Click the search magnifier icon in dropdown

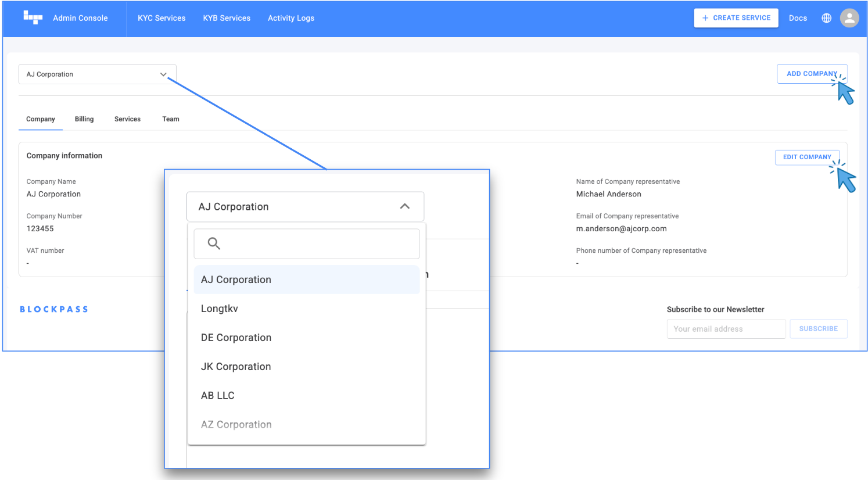(214, 243)
